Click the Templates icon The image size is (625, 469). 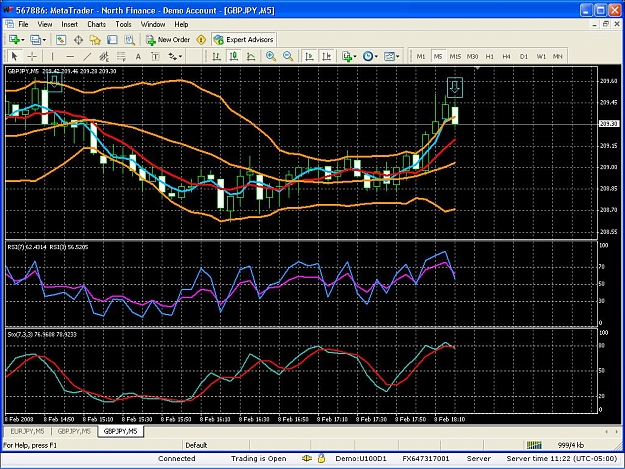[389, 56]
